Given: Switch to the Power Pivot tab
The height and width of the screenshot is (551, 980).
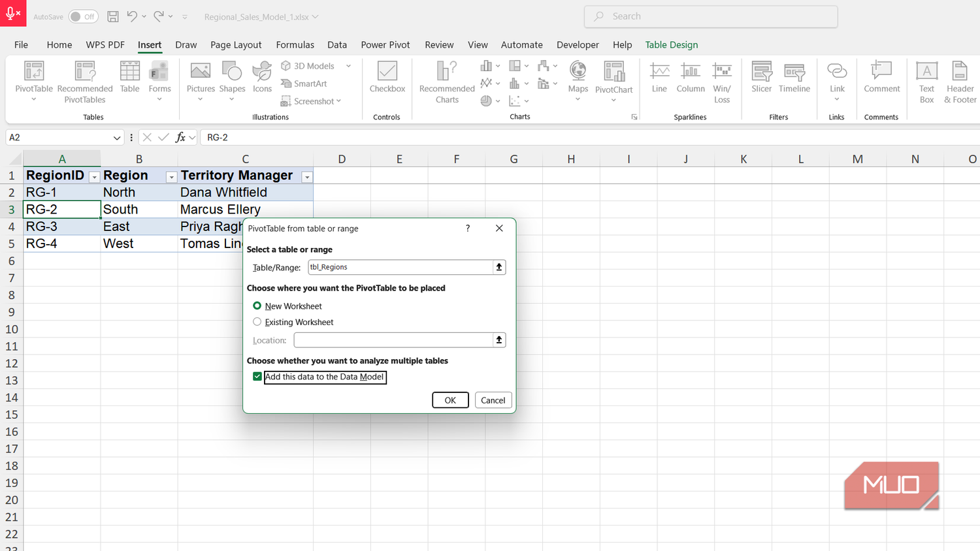Looking at the screenshot, I should click(385, 44).
